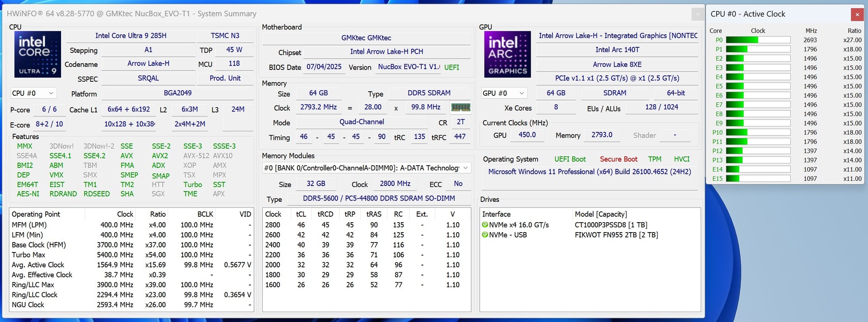Screen dimensions: 868x322
Task: Click the BIOS date 07/04/2025 field
Action: (x=324, y=67)
